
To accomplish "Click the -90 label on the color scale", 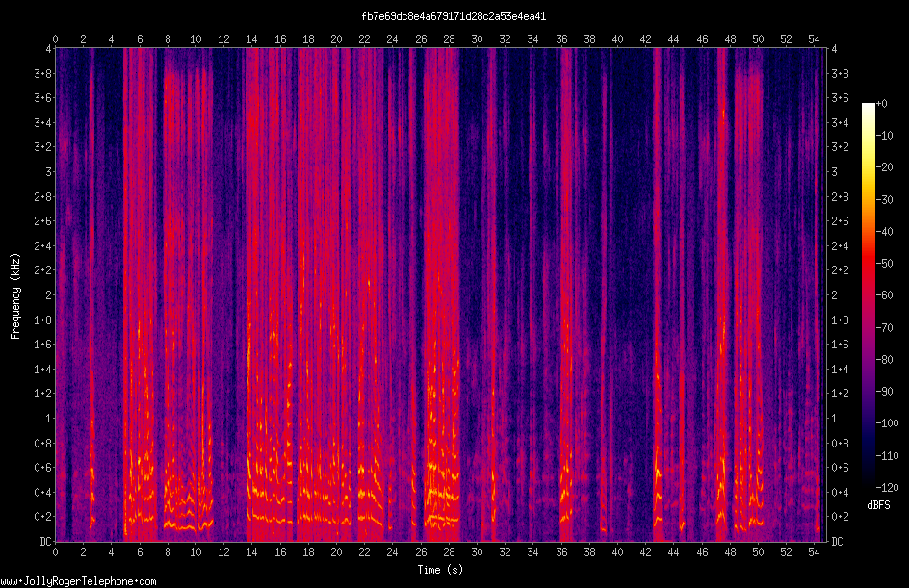I will click(x=885, y=392).
